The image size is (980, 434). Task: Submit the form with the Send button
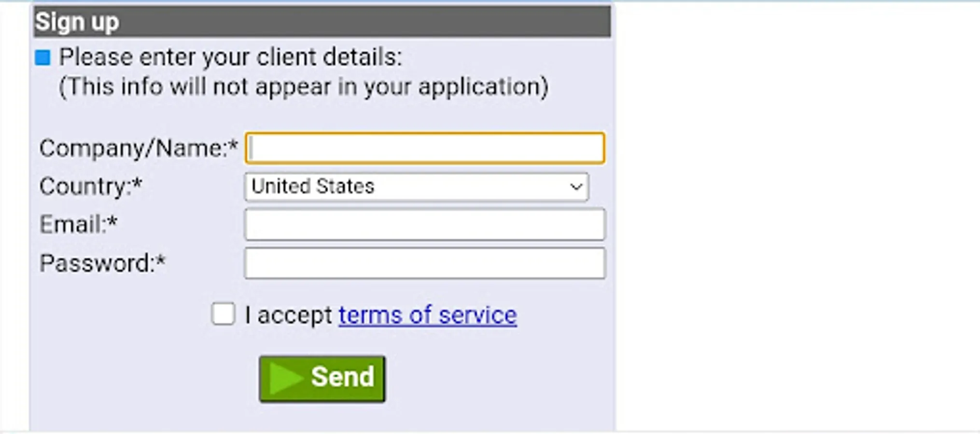coord(322,379)
